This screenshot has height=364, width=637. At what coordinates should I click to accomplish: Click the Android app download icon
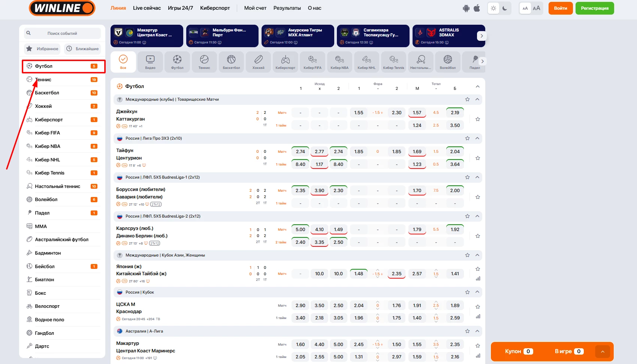tap(466, 8)
